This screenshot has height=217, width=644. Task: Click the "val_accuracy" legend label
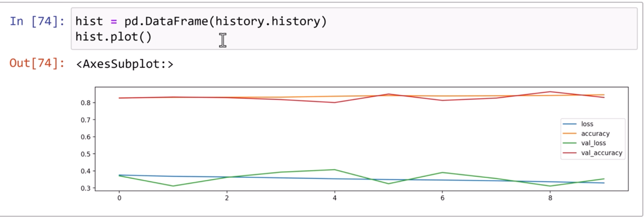pyautogui.click(x=602, y=153)
